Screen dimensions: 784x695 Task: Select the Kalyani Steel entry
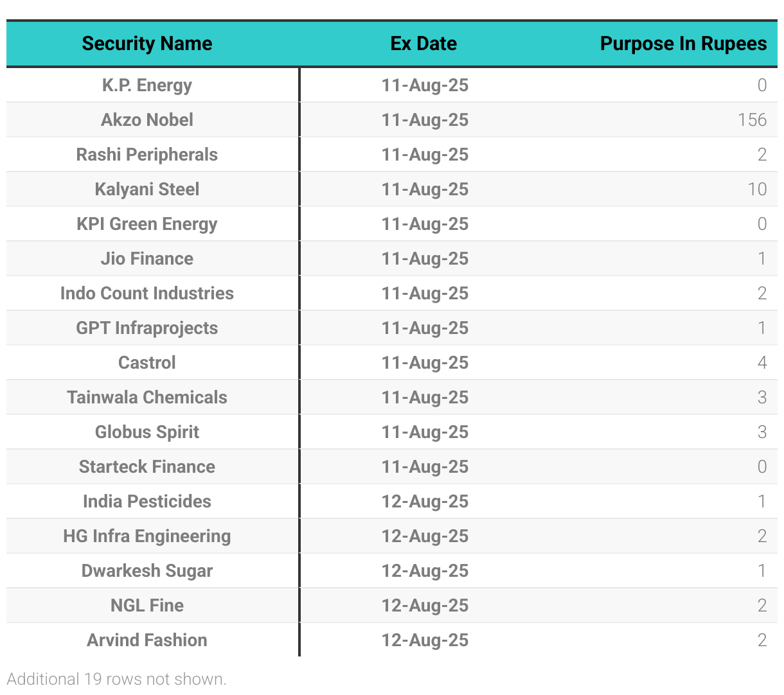point(147,189)
